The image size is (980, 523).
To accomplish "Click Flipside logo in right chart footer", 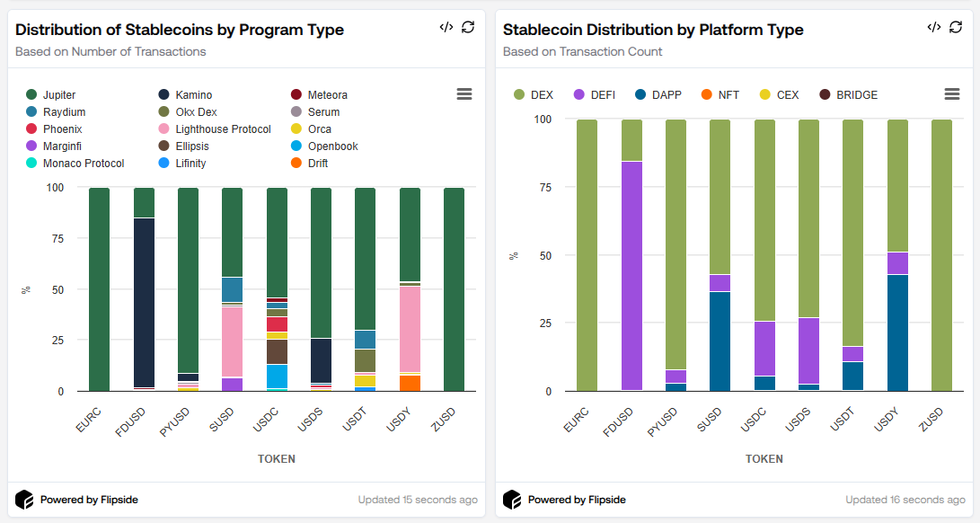I will click(512, 500).
